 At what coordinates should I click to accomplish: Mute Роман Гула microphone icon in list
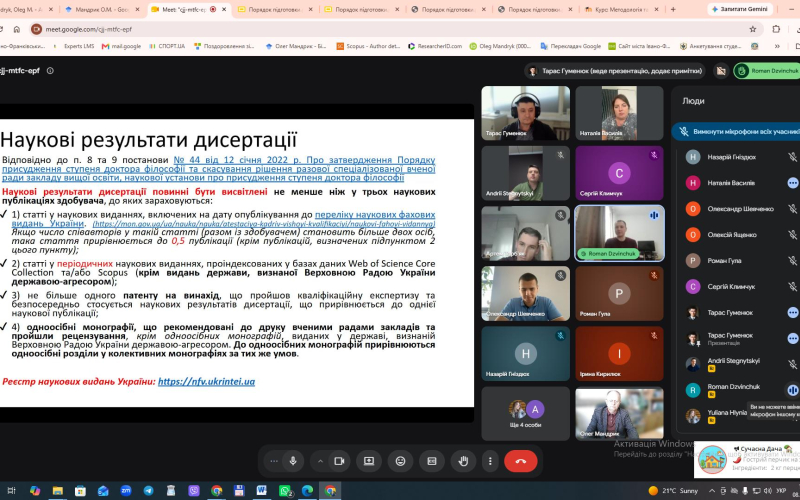792,261
